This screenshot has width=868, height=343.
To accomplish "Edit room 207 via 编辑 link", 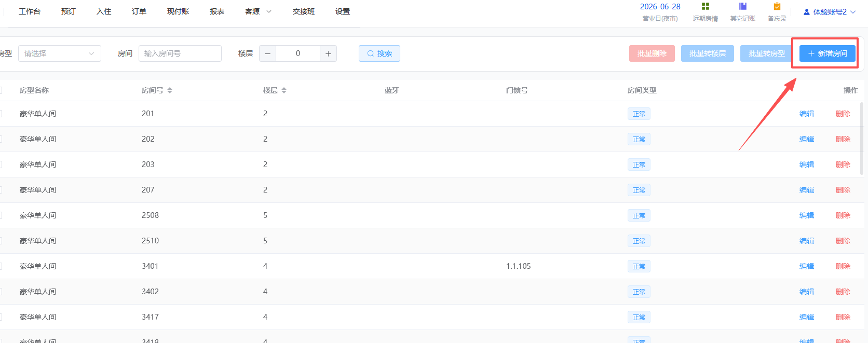I will (807, 190).
